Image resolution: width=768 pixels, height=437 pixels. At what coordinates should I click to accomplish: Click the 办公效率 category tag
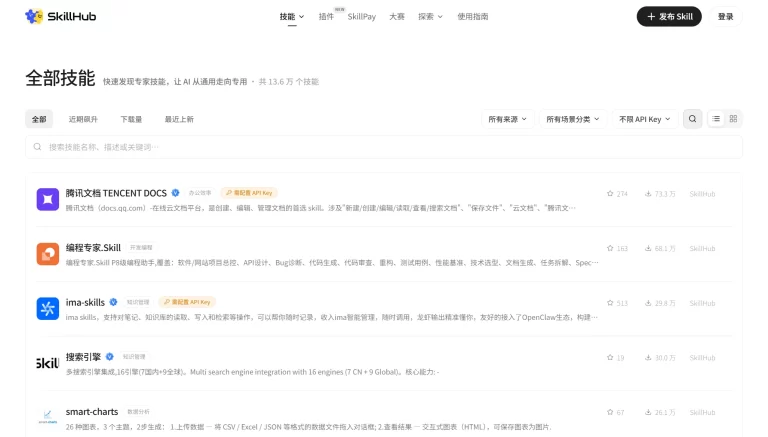(x=200, y=193)
